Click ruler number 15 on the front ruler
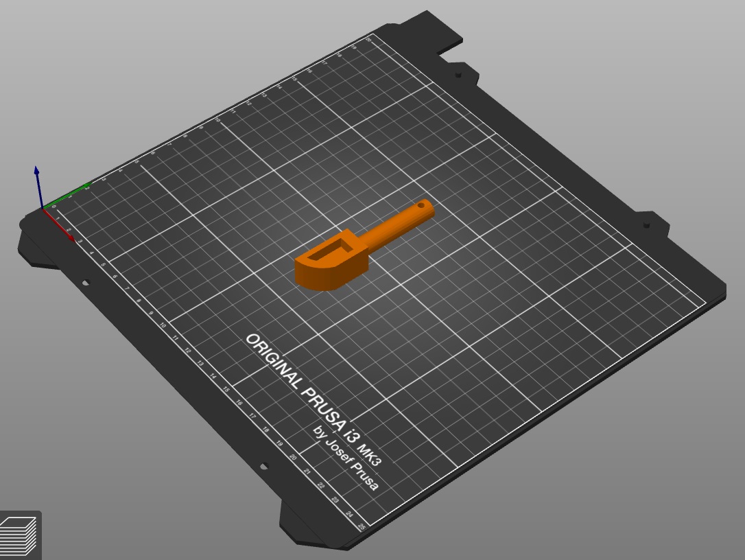This screenshot has width=745, height=560. pos(226,389)
